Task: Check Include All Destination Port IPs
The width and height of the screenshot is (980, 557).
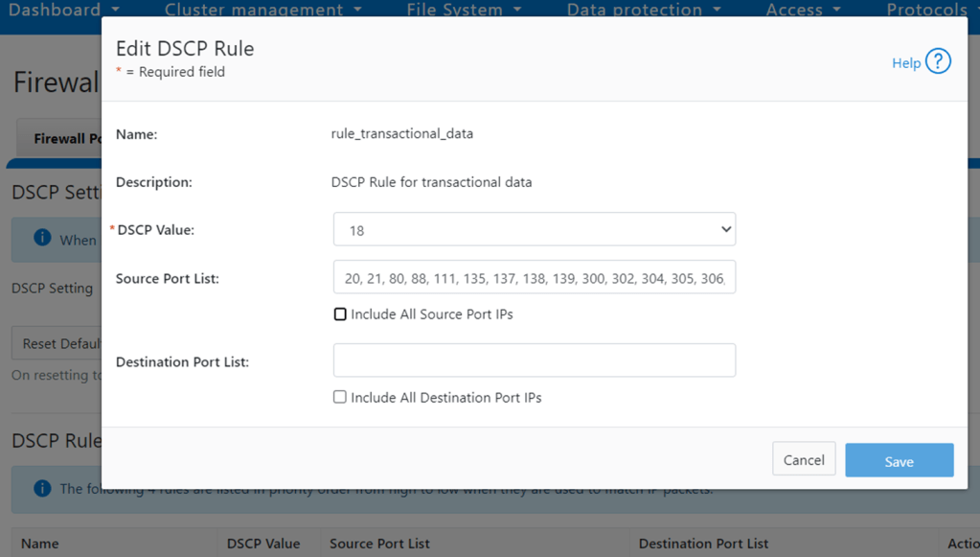Action: point(340,397)
